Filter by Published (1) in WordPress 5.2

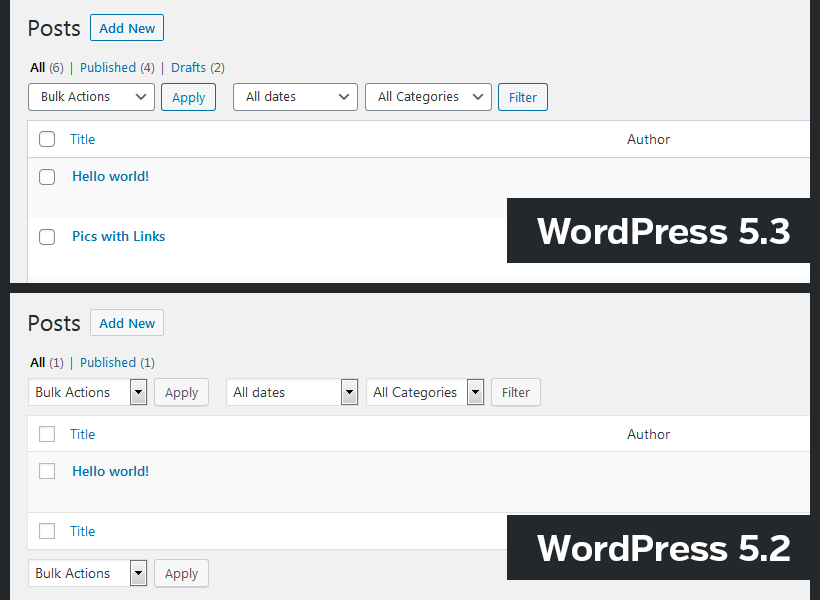click(117, 363)
